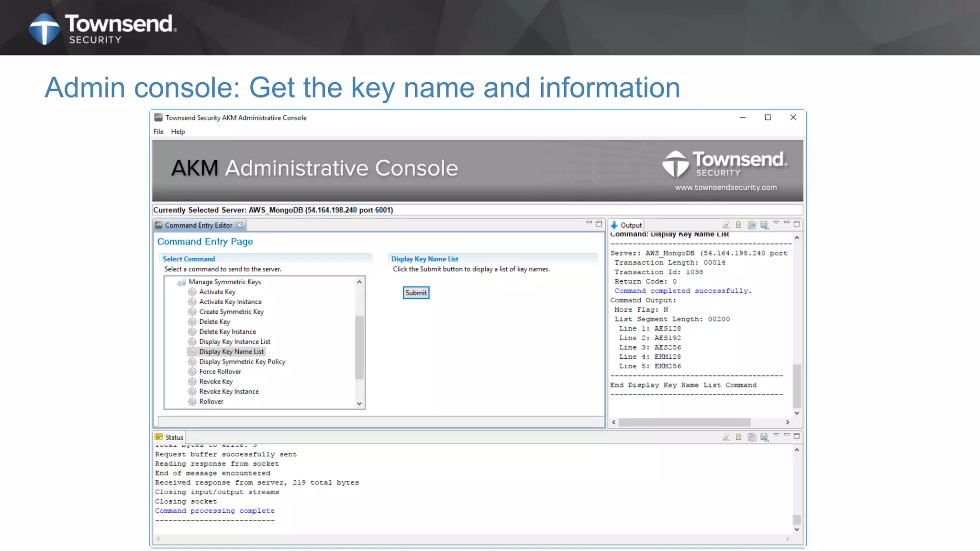The width and height of the screenshot is (980, 551).
Task: Click 'Command completed successfully.' text in Output
Action: 683,291
